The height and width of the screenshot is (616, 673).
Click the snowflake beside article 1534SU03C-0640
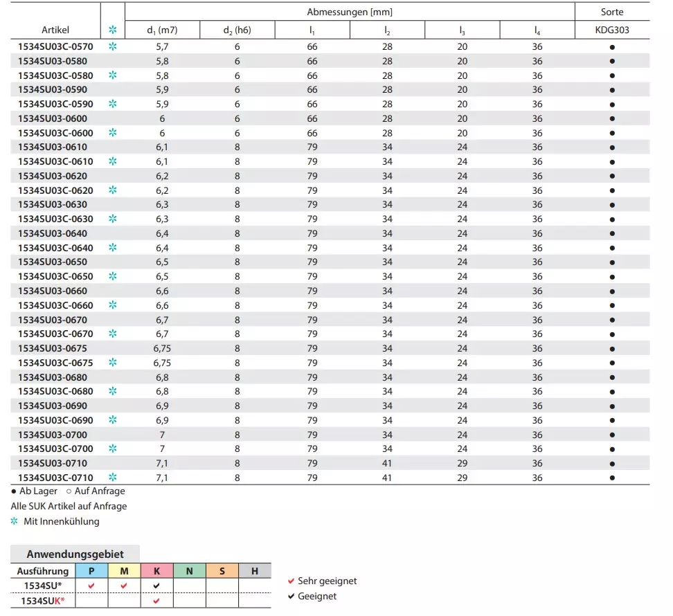pyautogui.click(x=113, y=248)
